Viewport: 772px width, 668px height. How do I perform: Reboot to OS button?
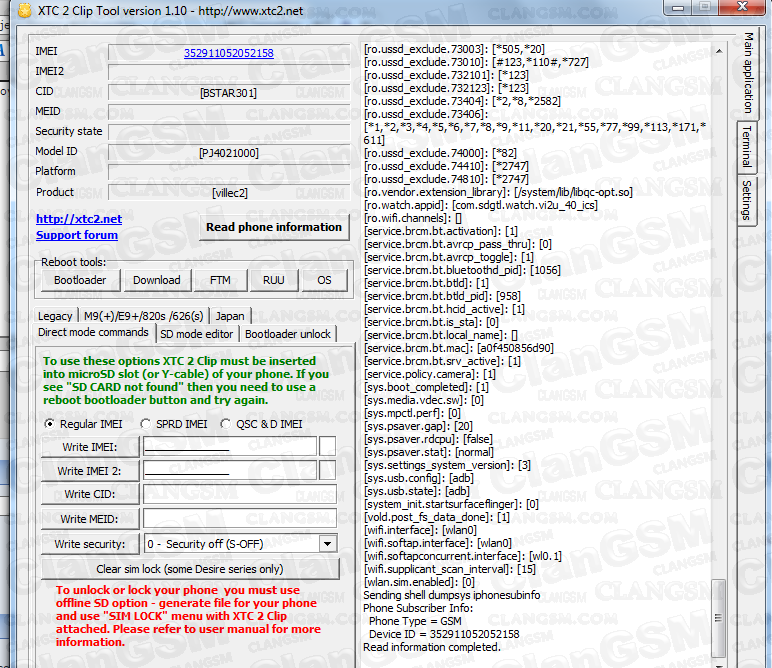tap(324, 280)
